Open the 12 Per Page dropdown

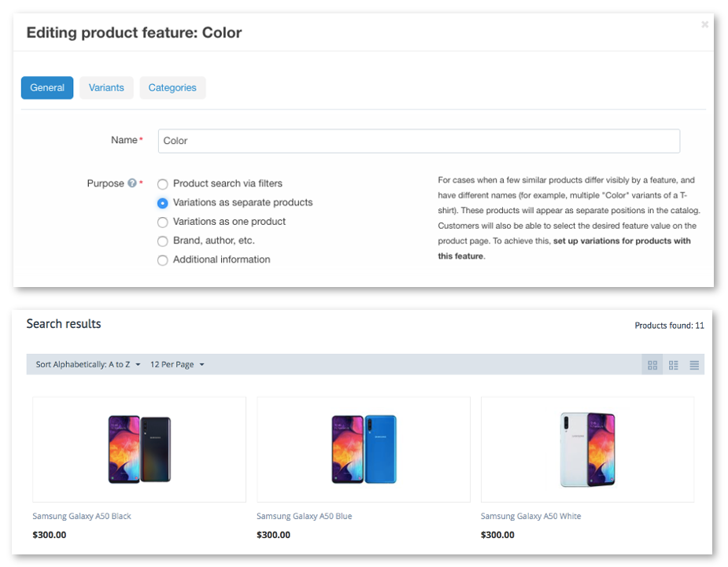[x=177, y=364]
